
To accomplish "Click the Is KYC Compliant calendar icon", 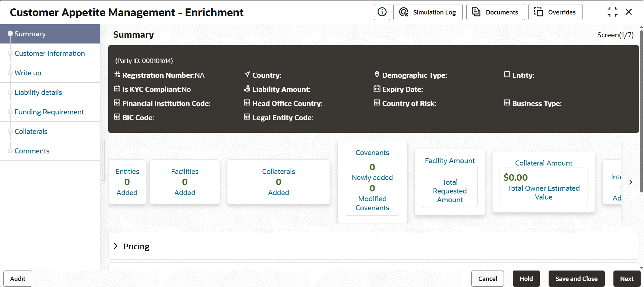I will (x=117, y=88).
